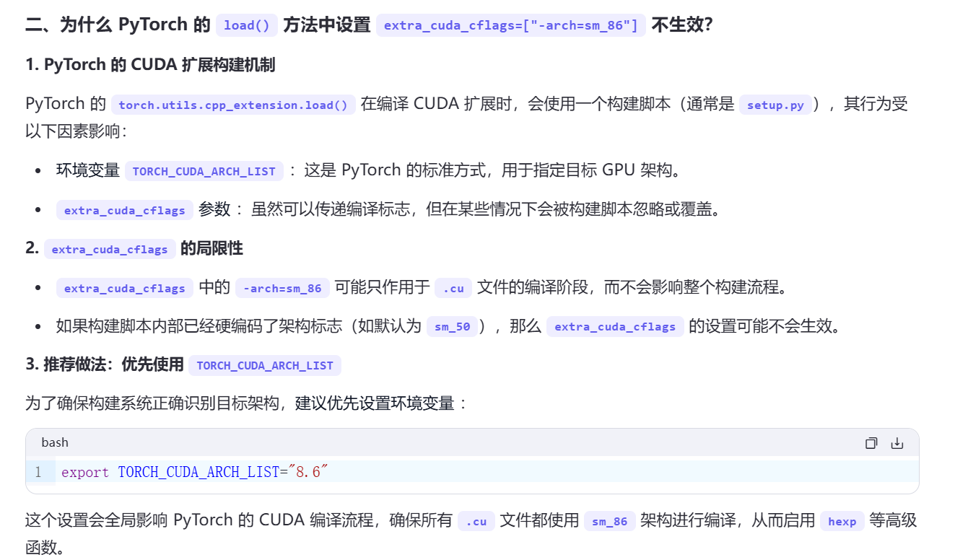
Task: Click the export TORCH_CUDA_ARCH_LIST code line
Action: 195,472
